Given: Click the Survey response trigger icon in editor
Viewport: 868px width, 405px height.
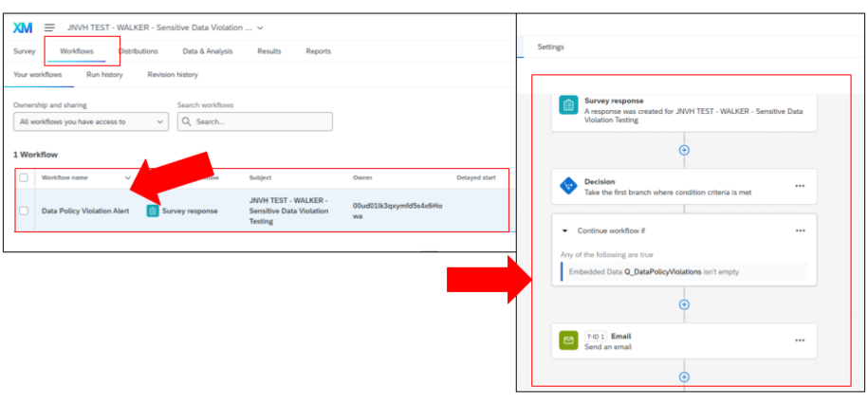Looking at the screenshot, I should [568, 105].
